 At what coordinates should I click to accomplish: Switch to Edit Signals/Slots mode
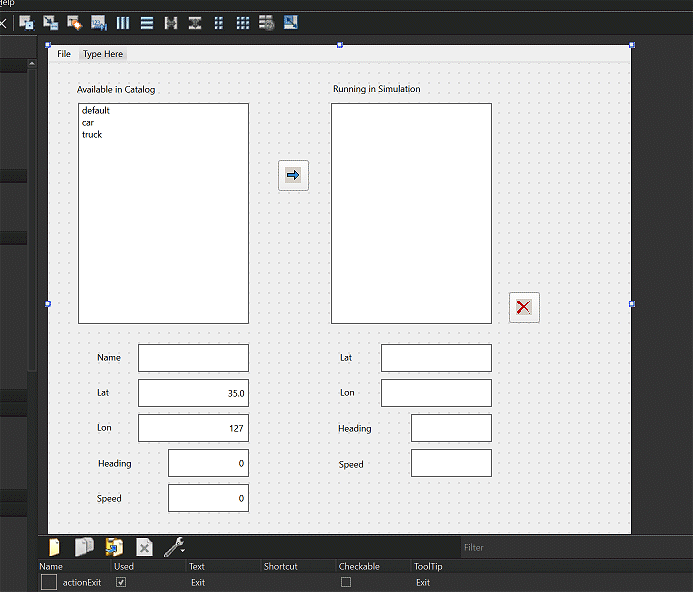pos(50,22)
